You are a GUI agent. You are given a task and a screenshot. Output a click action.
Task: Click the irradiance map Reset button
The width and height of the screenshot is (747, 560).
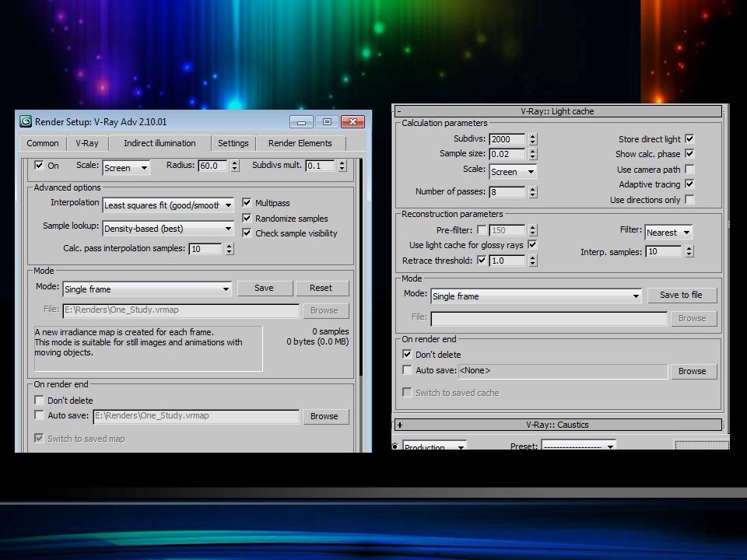point(321,288)
